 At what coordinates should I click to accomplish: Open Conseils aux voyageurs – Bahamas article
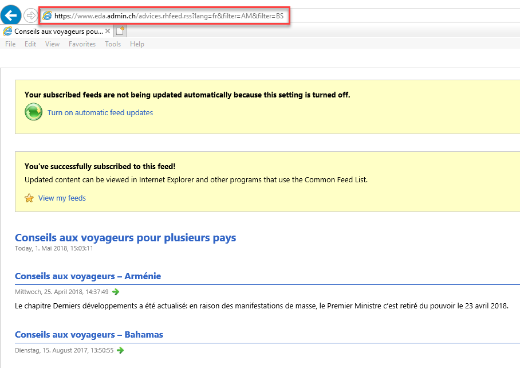click(89, 335)
